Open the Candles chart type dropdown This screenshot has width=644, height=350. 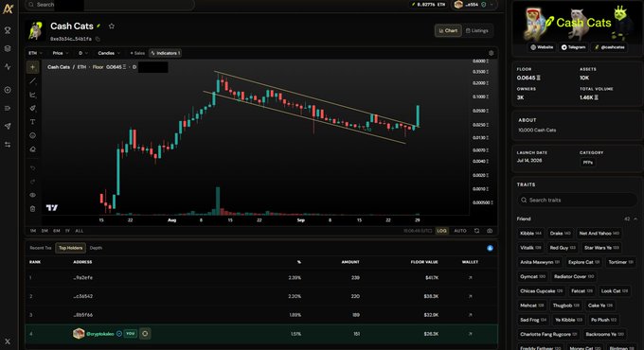click(x=109, y=53)
